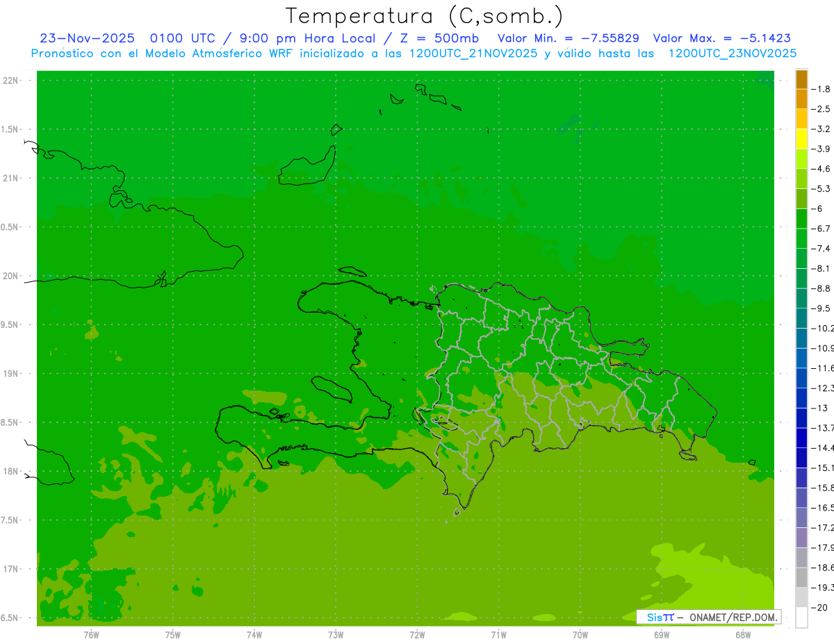The height and width of the screenshot is (644, 834).
Task: Click the '-20' colorbar label
Action: (819, 607)
